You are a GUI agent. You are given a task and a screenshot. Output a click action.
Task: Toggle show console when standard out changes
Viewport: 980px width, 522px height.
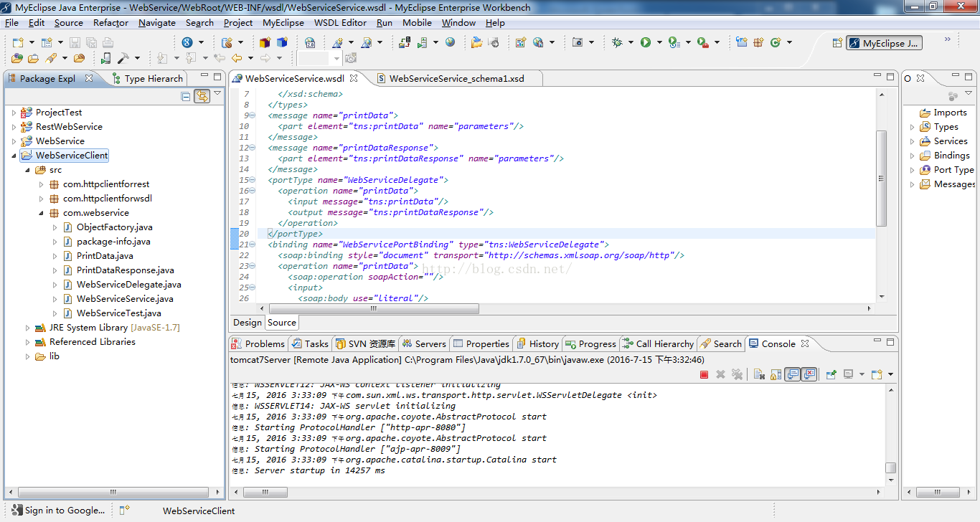(x=792, y=374)
